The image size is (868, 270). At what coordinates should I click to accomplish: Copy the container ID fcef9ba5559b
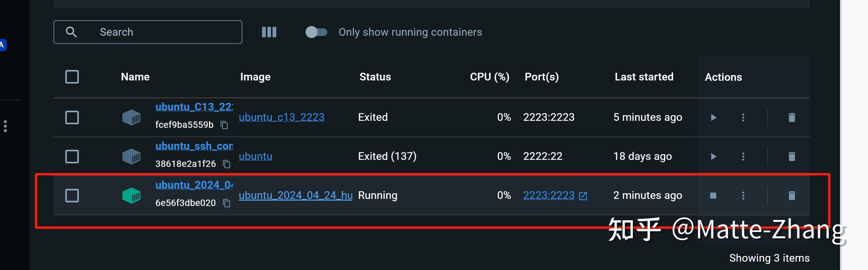coord(225,125)
